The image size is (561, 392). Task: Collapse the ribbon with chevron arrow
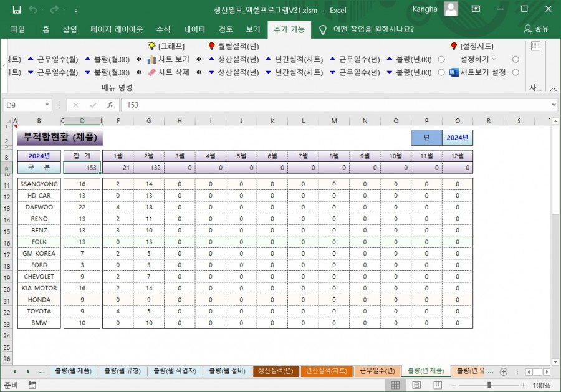(553, 89)
